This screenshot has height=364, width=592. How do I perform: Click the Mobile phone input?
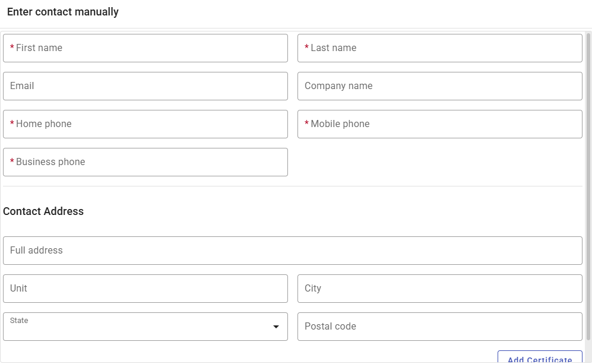point(439,124)
